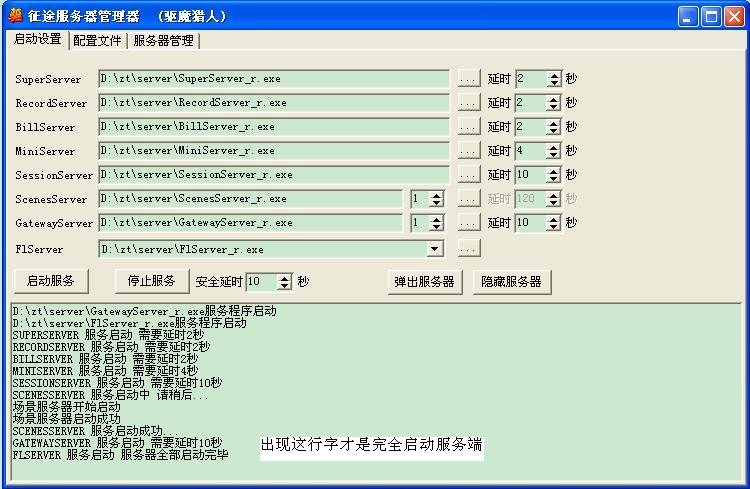Click browse button for SuperServer path
The image size is (750, 489).
(x=468, y=79)
